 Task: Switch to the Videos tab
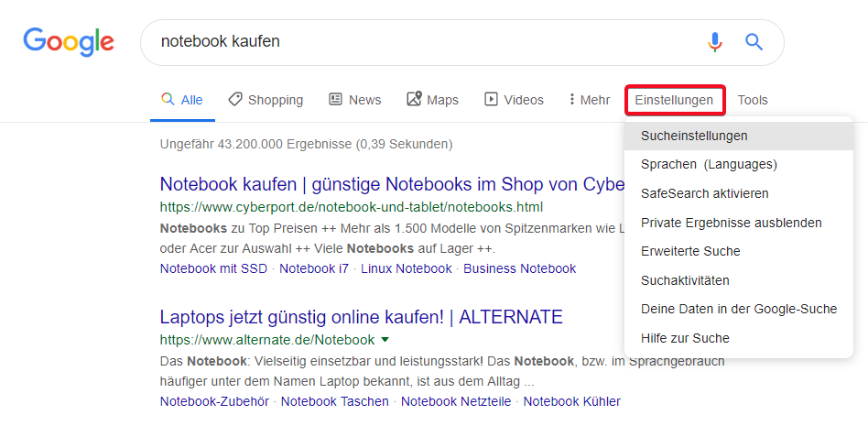tap(515, 100)
